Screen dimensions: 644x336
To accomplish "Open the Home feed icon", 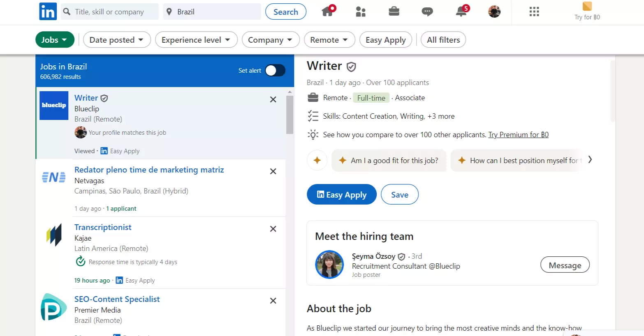I will (x=328, y=11).
